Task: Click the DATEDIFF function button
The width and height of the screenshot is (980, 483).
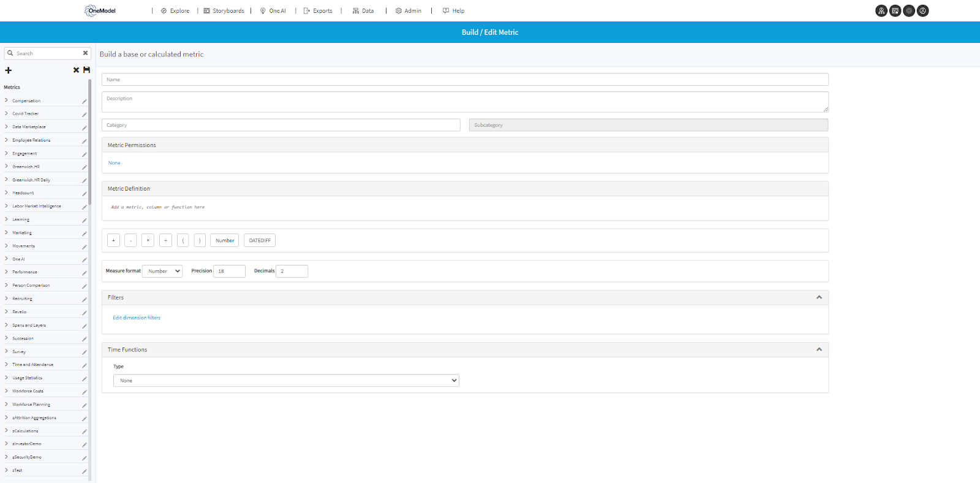Action: (260, 240)
